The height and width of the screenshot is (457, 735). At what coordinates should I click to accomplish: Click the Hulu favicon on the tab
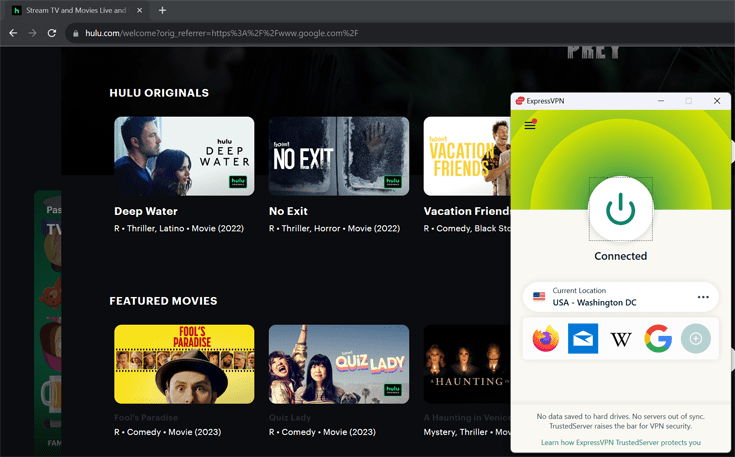pyautogui.click(x=16, y=10)
